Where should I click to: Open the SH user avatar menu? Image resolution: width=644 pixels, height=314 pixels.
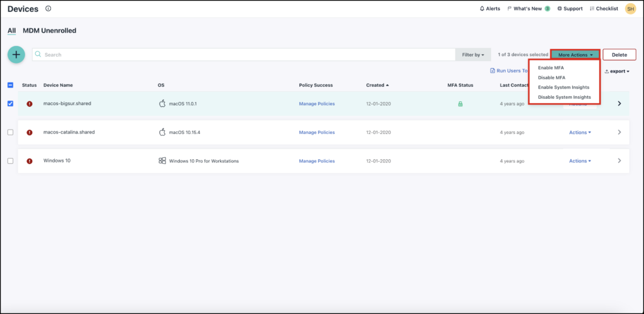630,9
